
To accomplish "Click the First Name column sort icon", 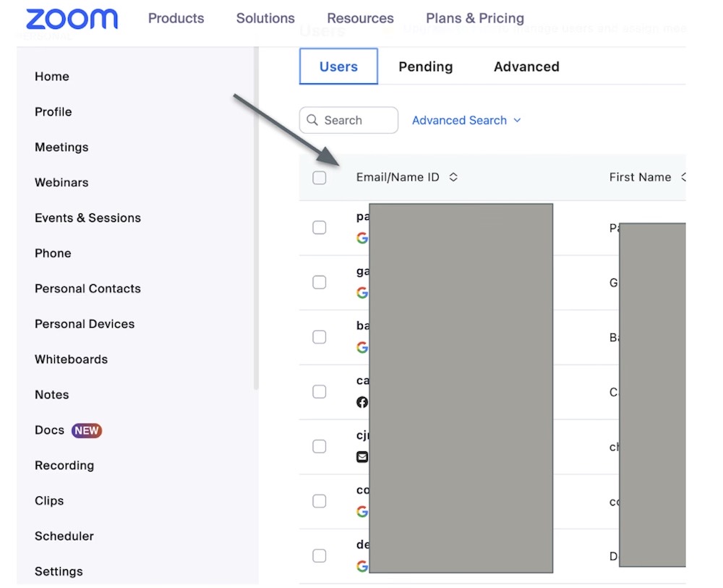I will tap(684, 176).
